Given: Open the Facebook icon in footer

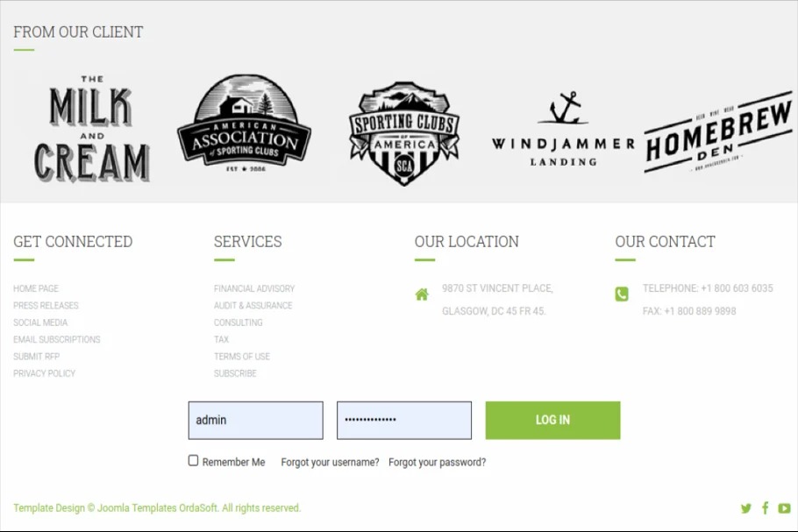Looking at the screenshot, I should [765, 507].
